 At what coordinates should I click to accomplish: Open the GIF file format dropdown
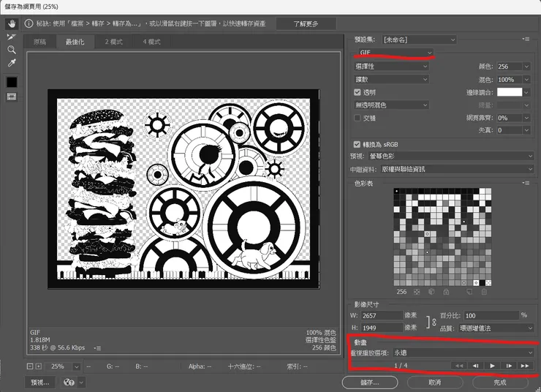(x=396, y=53)
